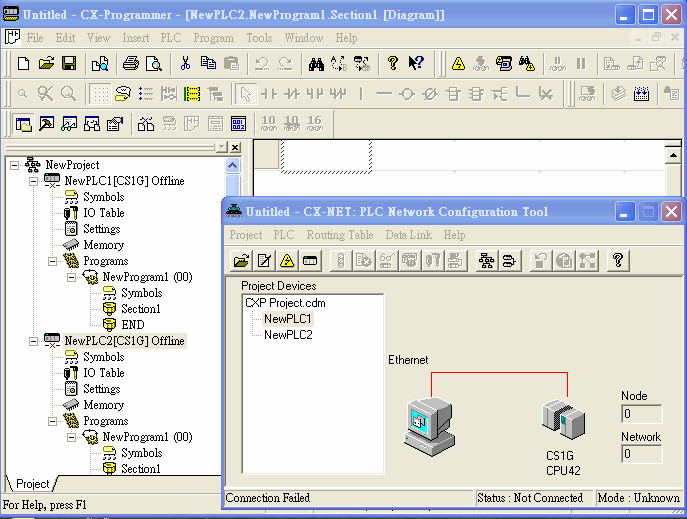The width and height of the screenshot is (687, 519).
Task: Select IO Table under NewPLC1
Action: pos(104,213)
